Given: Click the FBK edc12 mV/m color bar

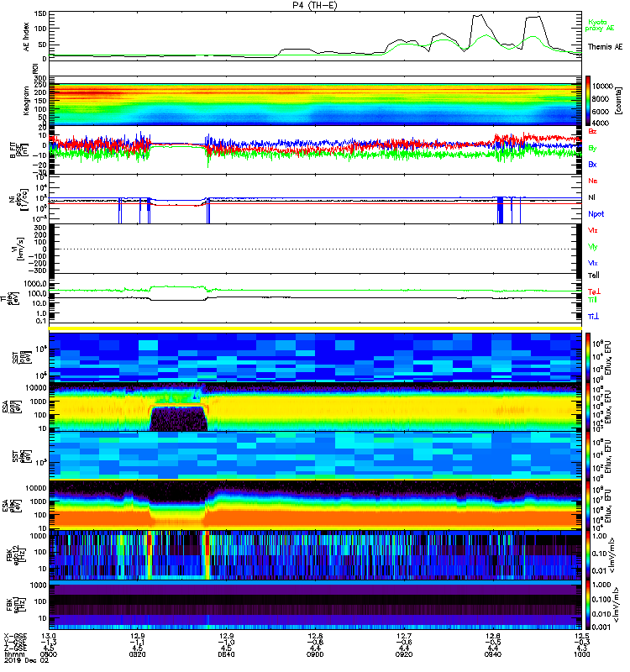Looking at the screenshot, I should click(x=588, y=555).
